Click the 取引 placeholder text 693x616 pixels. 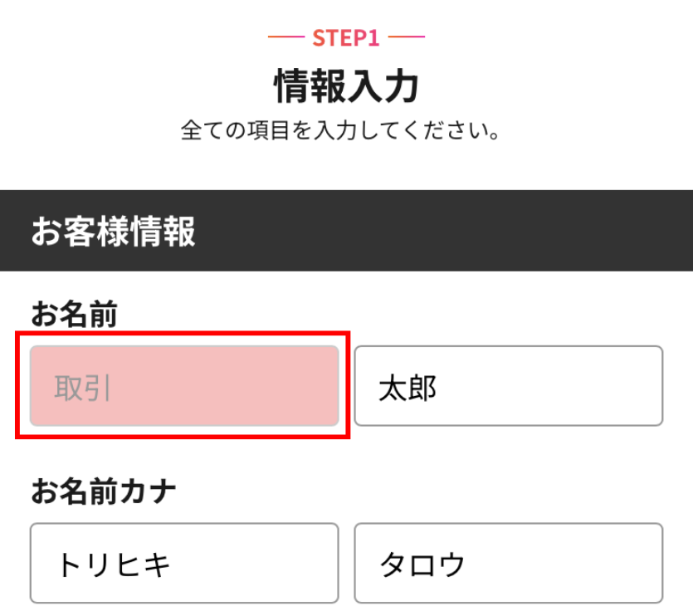83,388
